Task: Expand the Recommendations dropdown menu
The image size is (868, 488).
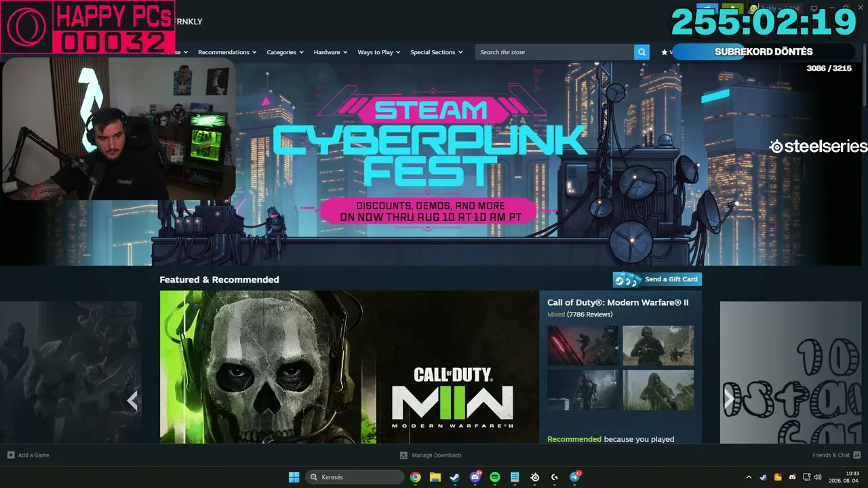Action: point(227,52)
